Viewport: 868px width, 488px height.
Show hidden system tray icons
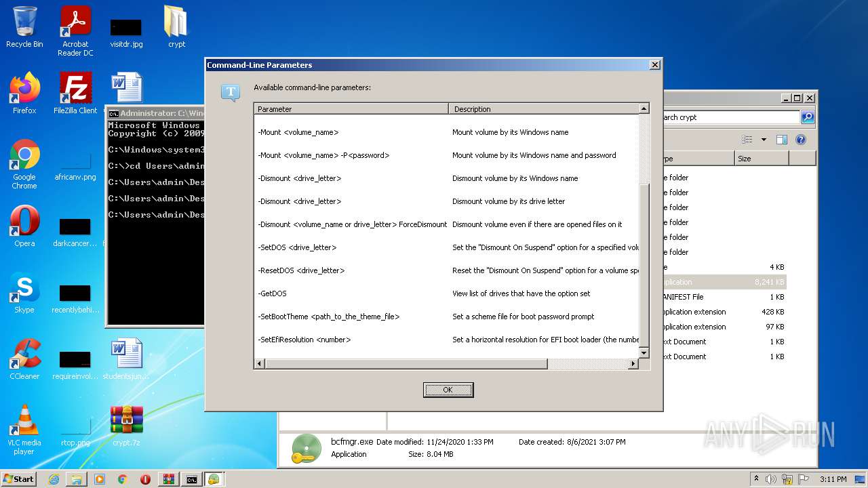(756, 479)
